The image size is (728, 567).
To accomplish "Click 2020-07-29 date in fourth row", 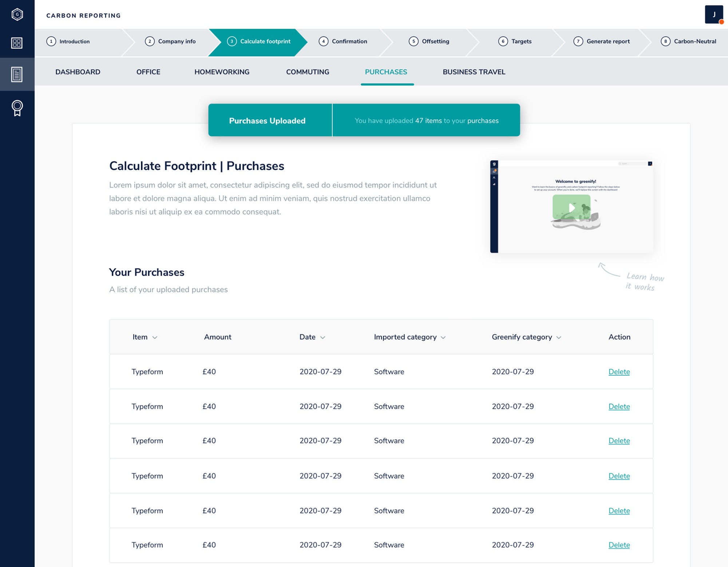I will [x=320, y=476].
